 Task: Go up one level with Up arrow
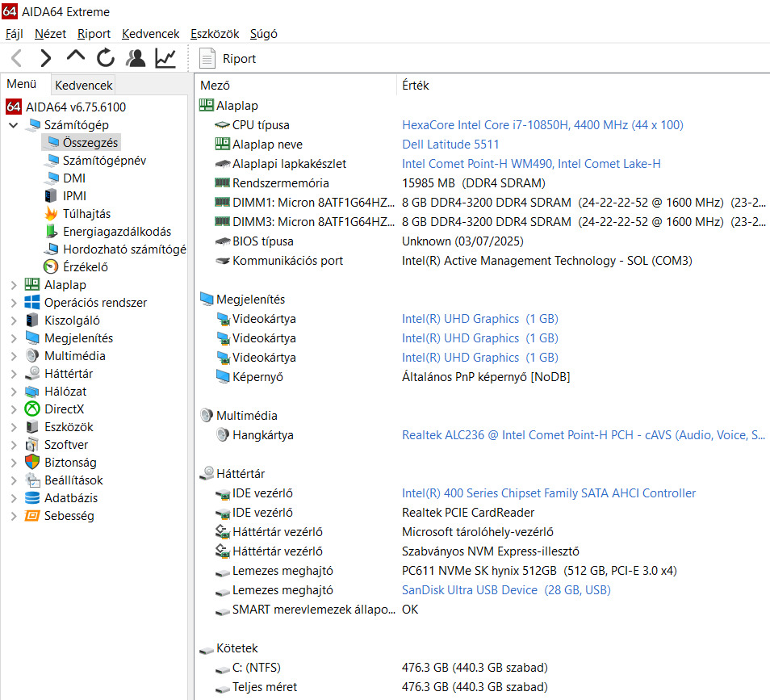click(x=75, y=56)
